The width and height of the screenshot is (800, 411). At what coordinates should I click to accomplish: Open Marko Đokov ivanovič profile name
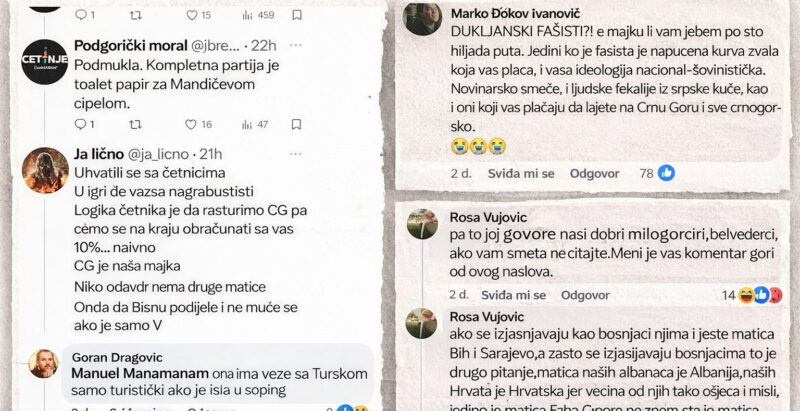[515, 14]
